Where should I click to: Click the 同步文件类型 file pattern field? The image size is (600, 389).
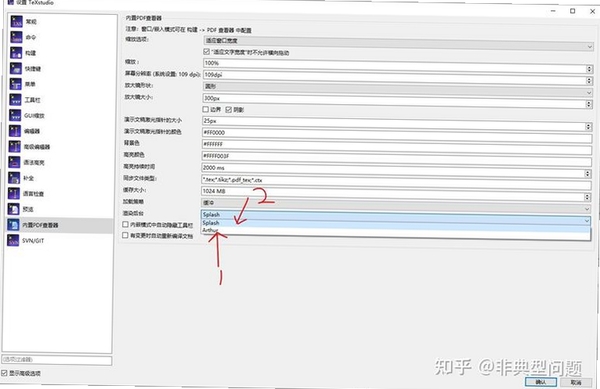tap(396, 182)
